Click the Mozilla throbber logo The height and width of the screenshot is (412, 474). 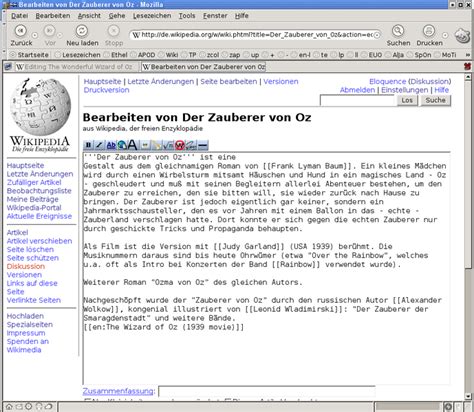point(463,36)
